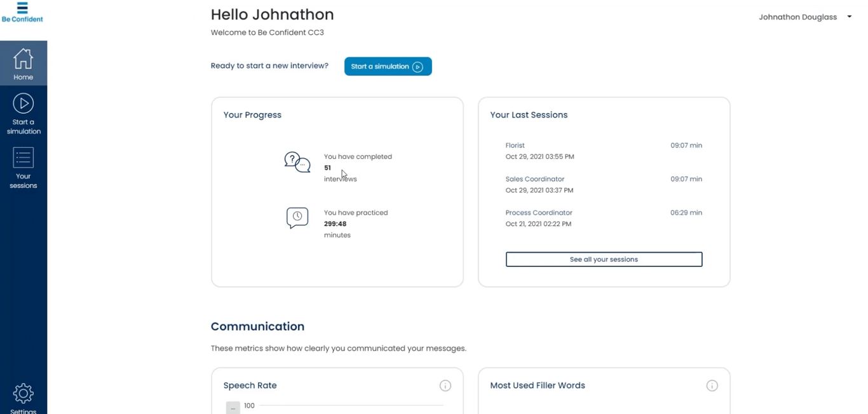Click the Home house icon
Image resolution: width=868 pixels, height=414 pixels.
pyautogui.click(x=24, y=58)
